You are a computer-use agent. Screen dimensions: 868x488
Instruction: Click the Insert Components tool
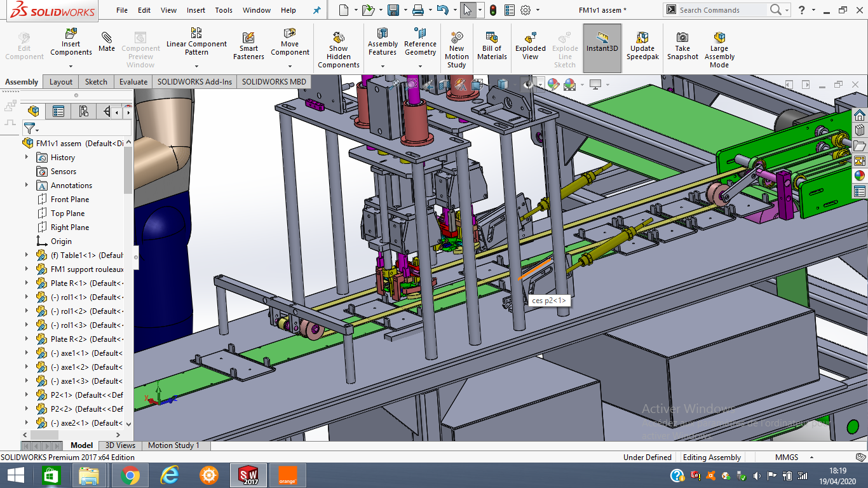71,42
